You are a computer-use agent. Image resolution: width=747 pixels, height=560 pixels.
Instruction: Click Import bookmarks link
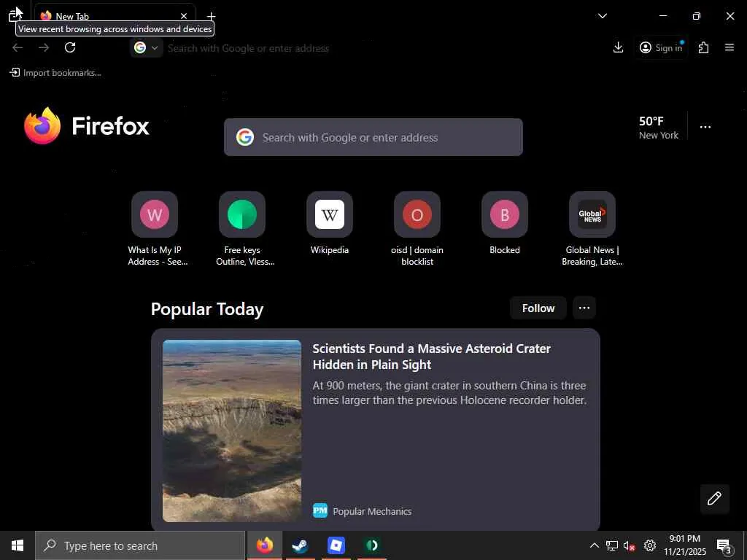pos(55,73)
